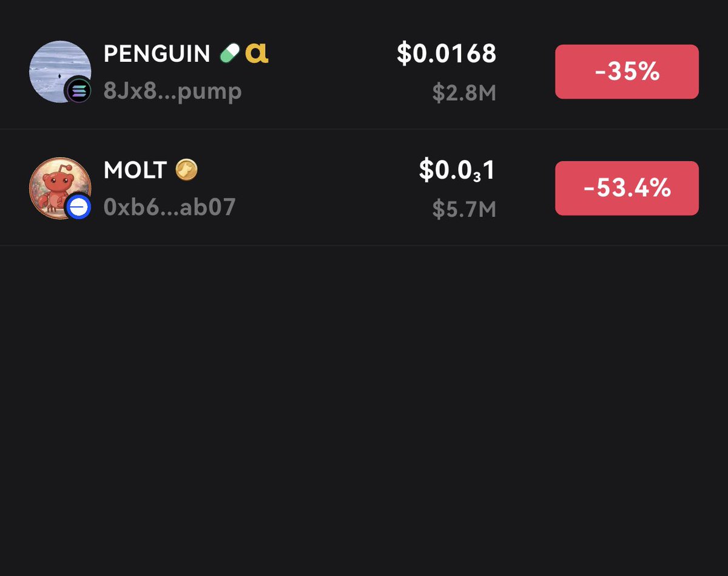The width and height of the screenshot is (728, 576).
Task: Select the PENGUIN token name
Action: point(157,54)
